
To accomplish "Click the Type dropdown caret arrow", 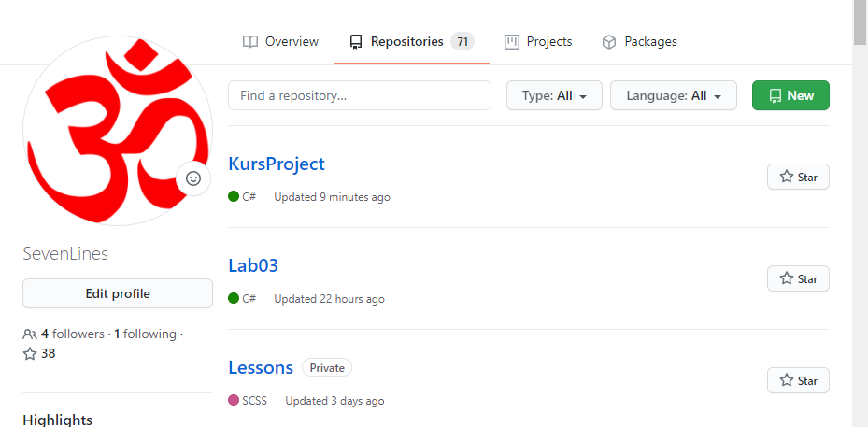I will 583,96.
